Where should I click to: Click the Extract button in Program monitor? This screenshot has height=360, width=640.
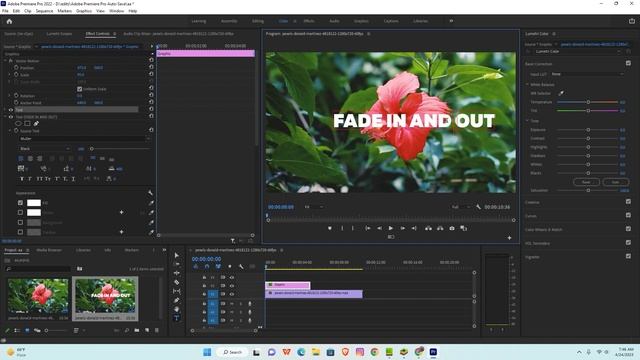pyautogui.click(x=440, y=228)
